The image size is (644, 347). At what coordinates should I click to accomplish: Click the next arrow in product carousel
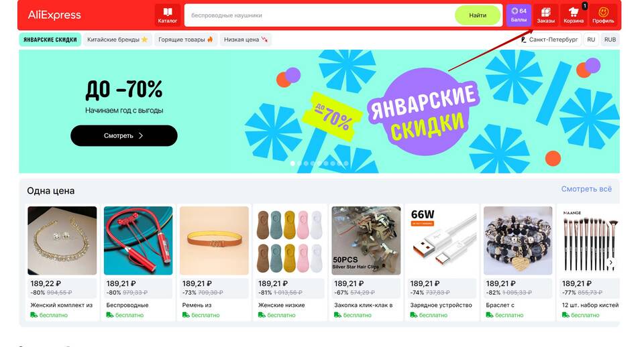pyautogui.click(x=610, y=263)
